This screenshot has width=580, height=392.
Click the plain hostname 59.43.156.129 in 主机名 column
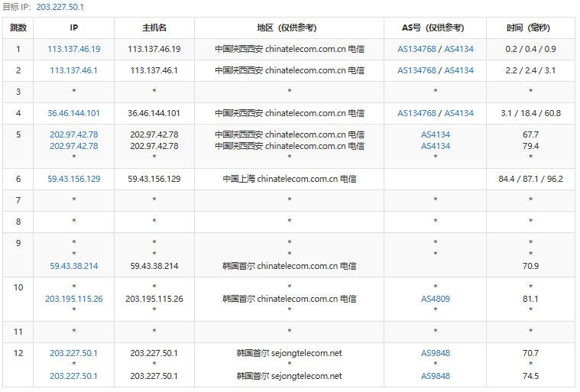point(154,179)
